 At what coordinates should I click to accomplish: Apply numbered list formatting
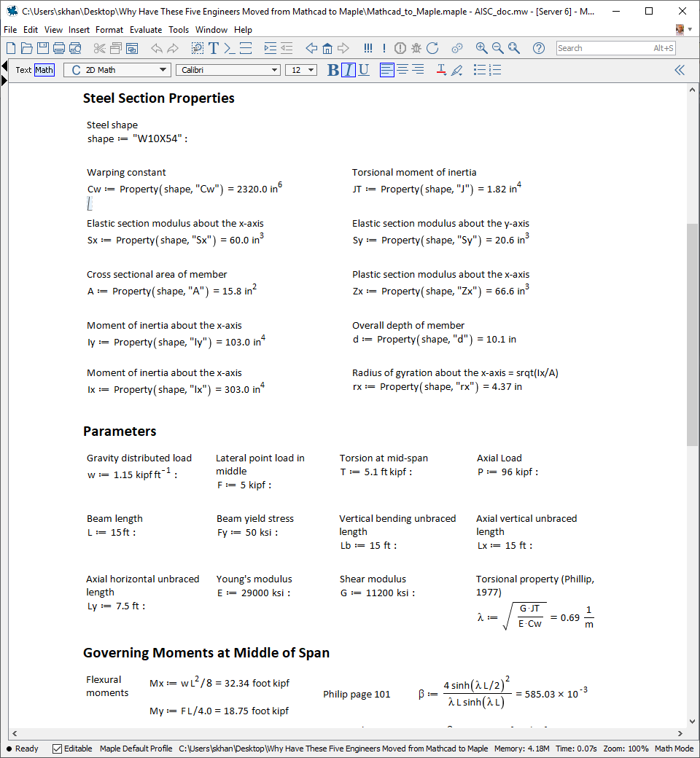495,70
